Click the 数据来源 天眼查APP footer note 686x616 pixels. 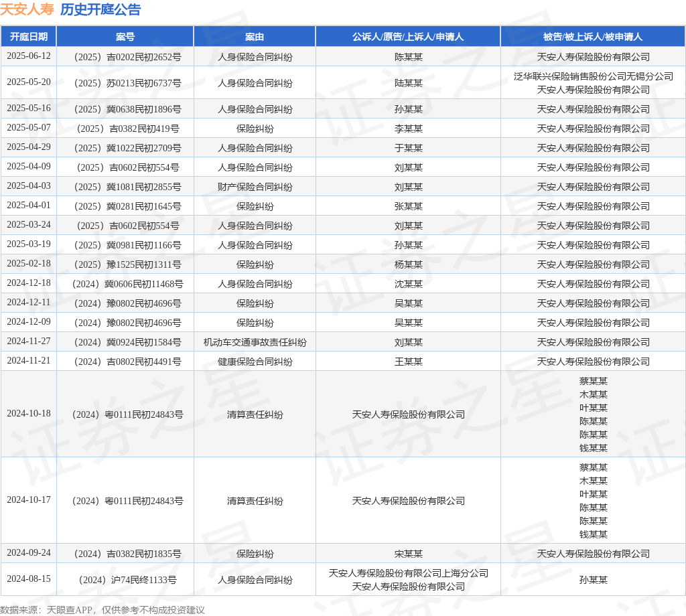[x=102, y=610]
